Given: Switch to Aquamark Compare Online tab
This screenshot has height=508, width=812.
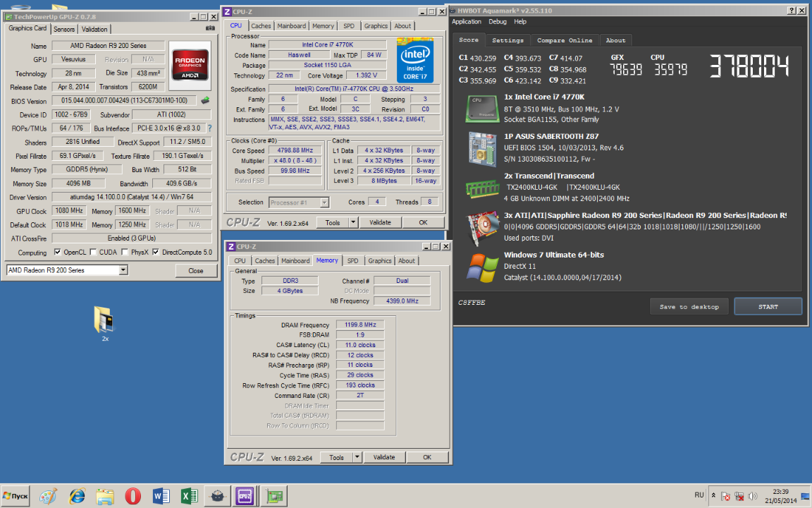Looking at the screenshot, I should click(565, 40).
